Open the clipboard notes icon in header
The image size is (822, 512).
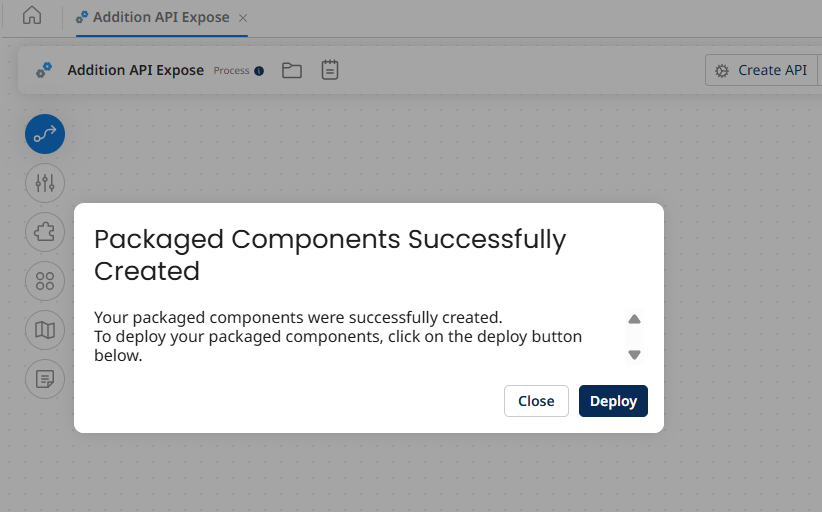coord(330,70)
